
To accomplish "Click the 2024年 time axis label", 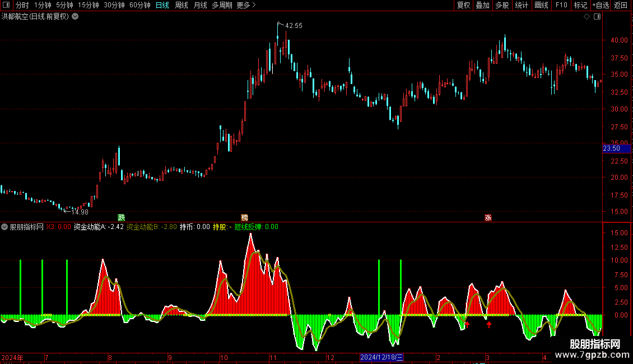I will [x=12, y=357].
